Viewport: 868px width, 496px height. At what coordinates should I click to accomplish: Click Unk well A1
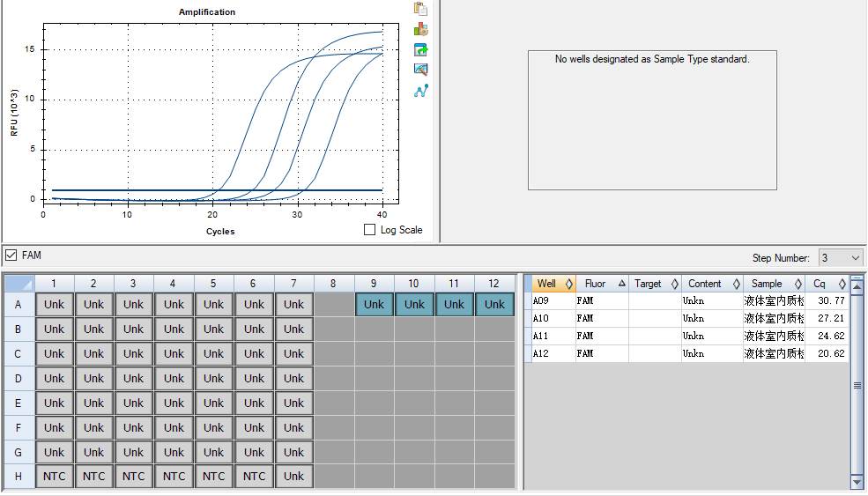pyautogui.click(x=55, y=305)
